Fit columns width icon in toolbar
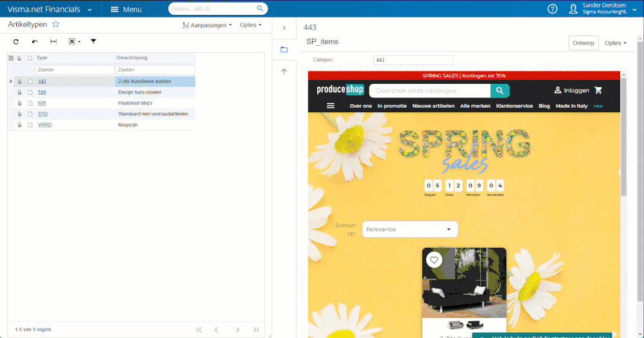The height and width of the screenshot is (338, 644). (54, 41)
